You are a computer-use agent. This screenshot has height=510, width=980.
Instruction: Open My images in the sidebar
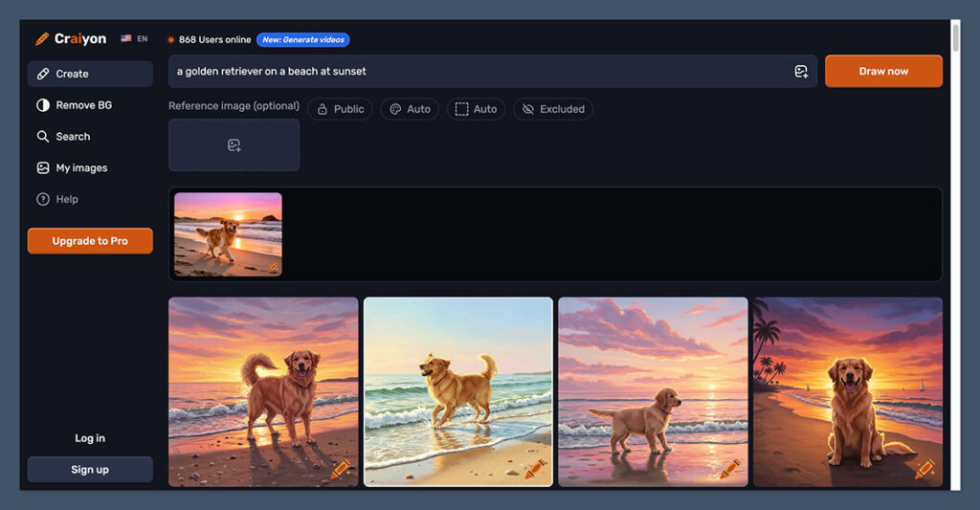(x=90, y=167)
